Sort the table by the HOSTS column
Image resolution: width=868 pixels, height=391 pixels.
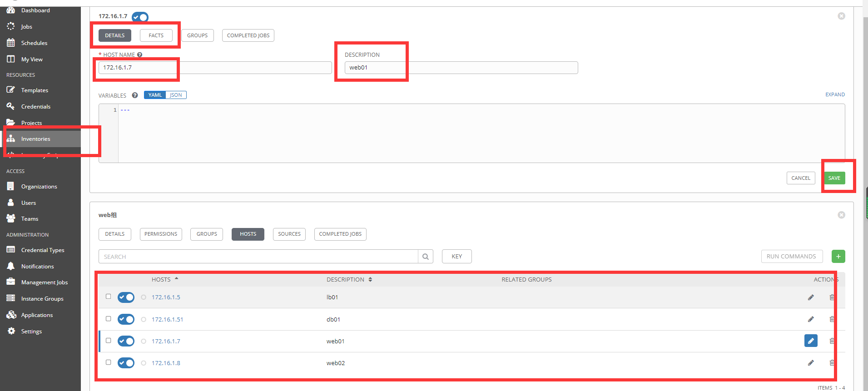(165, 280)
